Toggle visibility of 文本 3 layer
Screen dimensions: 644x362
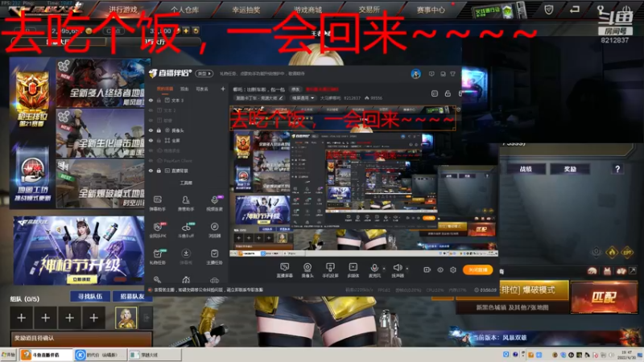point(151,100)
